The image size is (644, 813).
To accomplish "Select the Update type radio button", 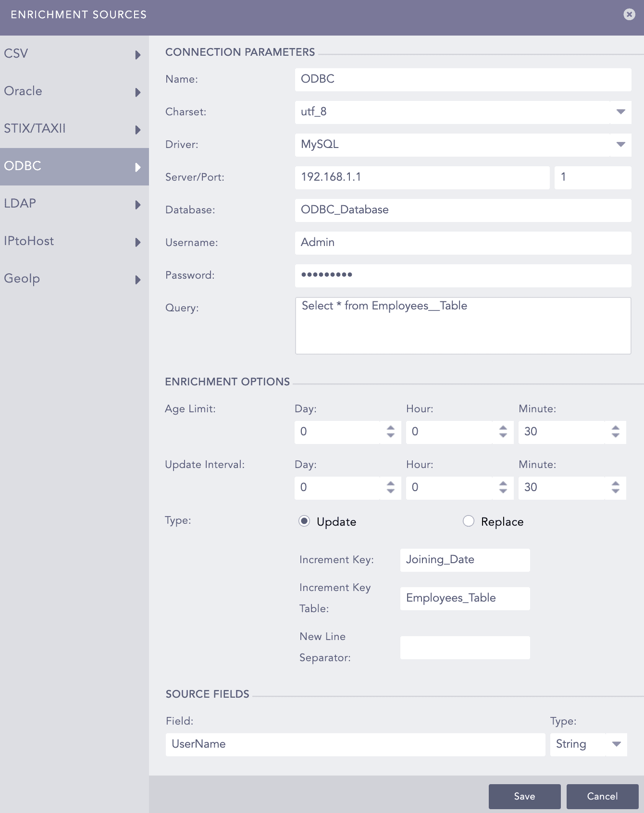I will [x=304, y=521].
